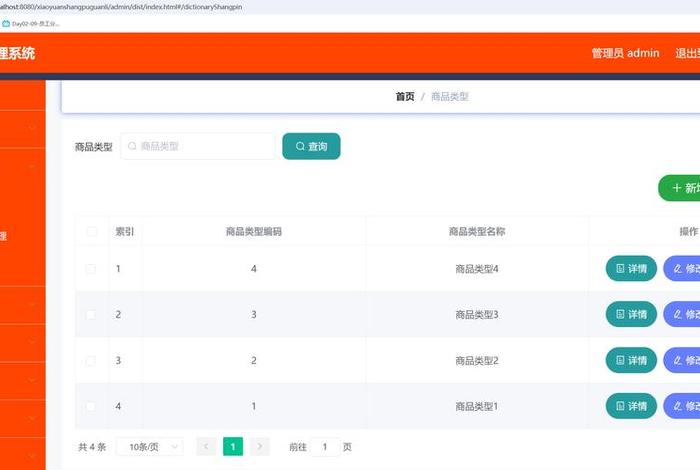Click the 共 4 条 total count text
The height and width of the screenshot is (470, 700).
click(x=92, y=447)
